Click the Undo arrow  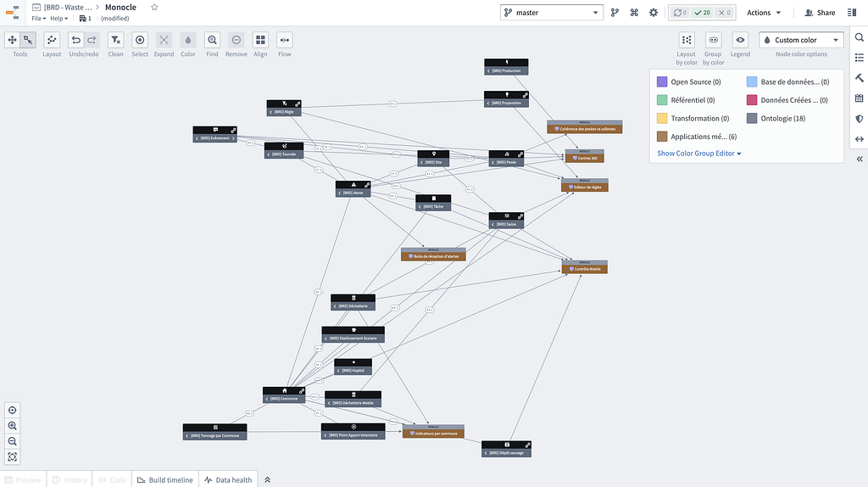(x=76, y=40)
